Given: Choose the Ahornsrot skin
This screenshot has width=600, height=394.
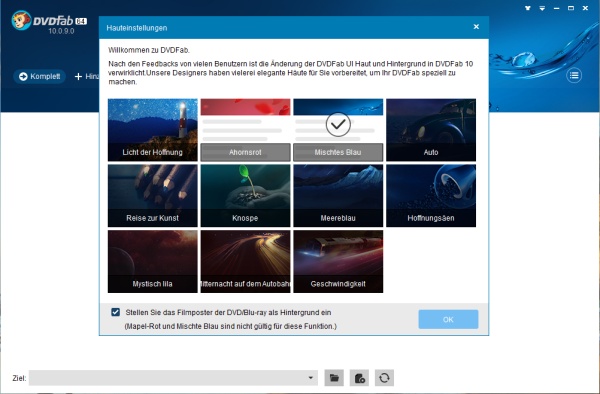Looking at the screenshot, I should coord(245,130).
